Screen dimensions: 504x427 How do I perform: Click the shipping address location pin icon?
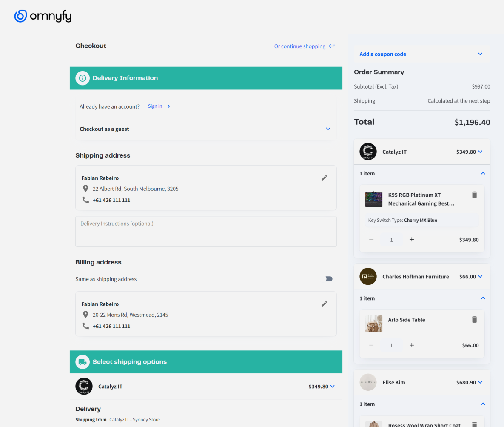click(x=85, y=189)
